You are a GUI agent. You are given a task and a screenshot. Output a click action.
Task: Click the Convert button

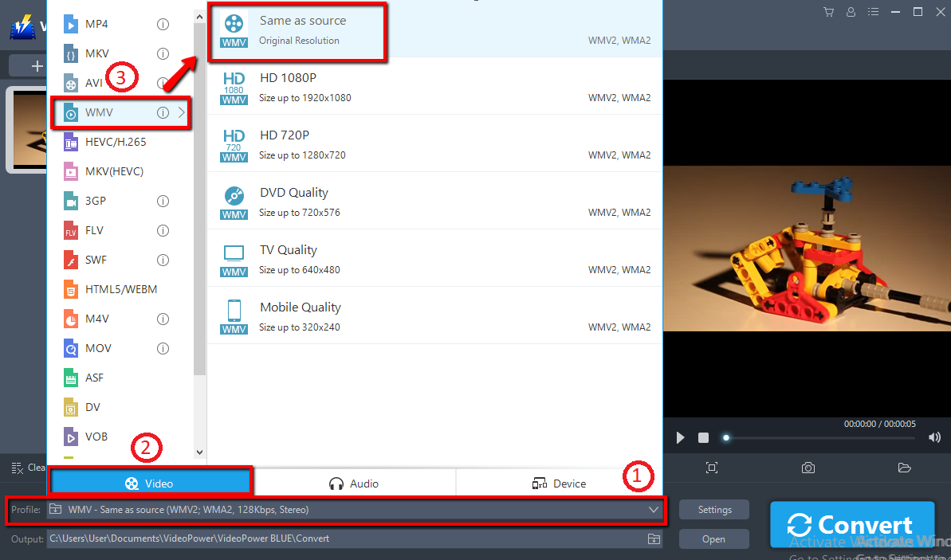[x=851, y=525]
